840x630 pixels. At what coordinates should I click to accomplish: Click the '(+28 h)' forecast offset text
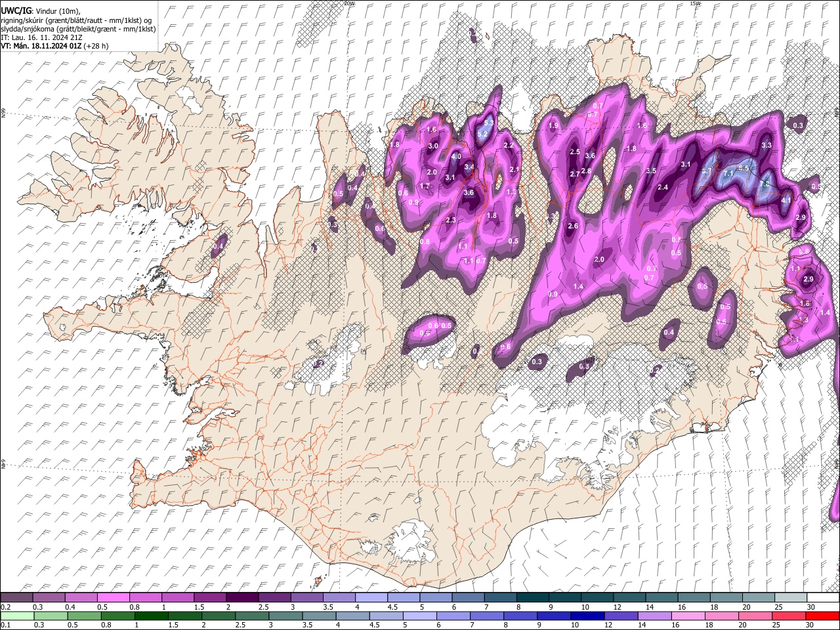96,46
